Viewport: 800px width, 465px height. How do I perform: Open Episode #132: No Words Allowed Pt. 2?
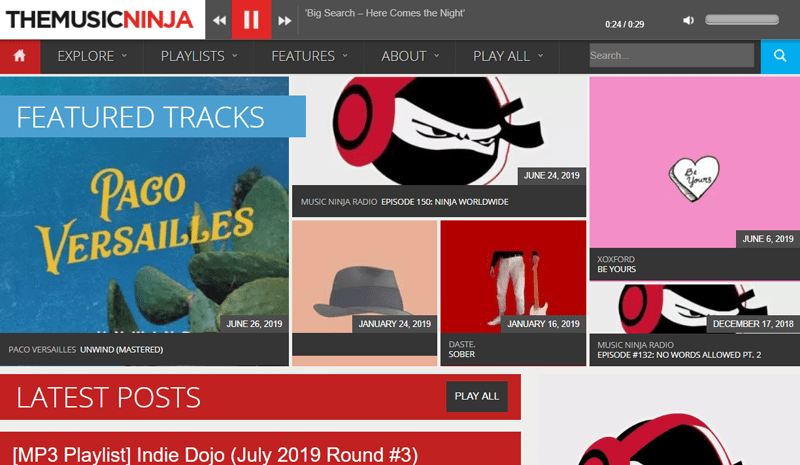679,350
